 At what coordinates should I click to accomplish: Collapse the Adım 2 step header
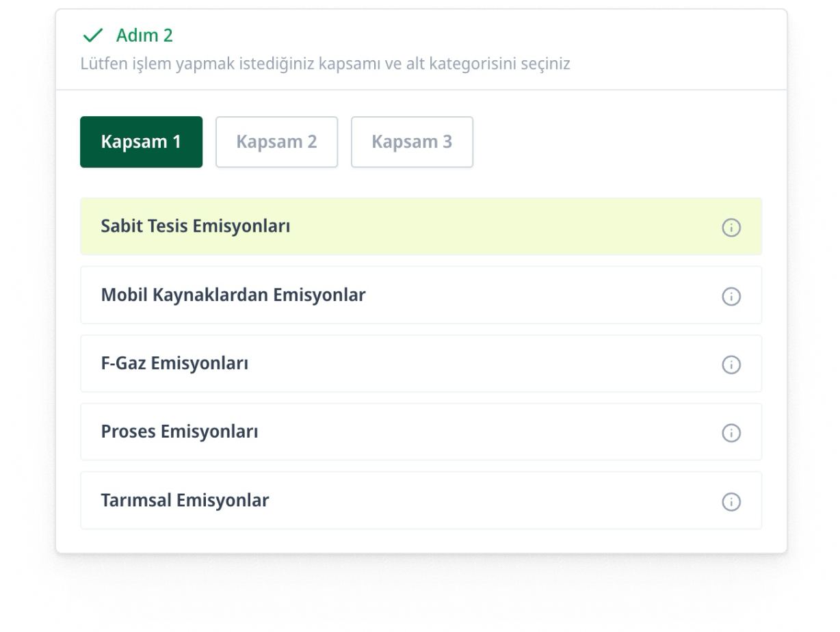pos(144,36)
